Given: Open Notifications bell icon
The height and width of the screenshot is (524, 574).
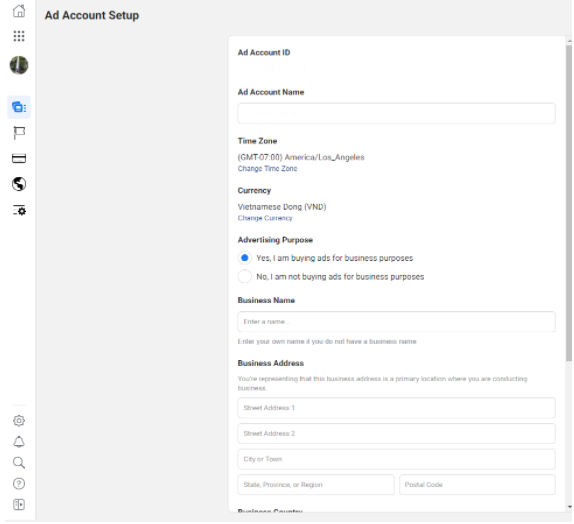Looking at the screenshot, I should pyautogui.click(x=19, y=442).
